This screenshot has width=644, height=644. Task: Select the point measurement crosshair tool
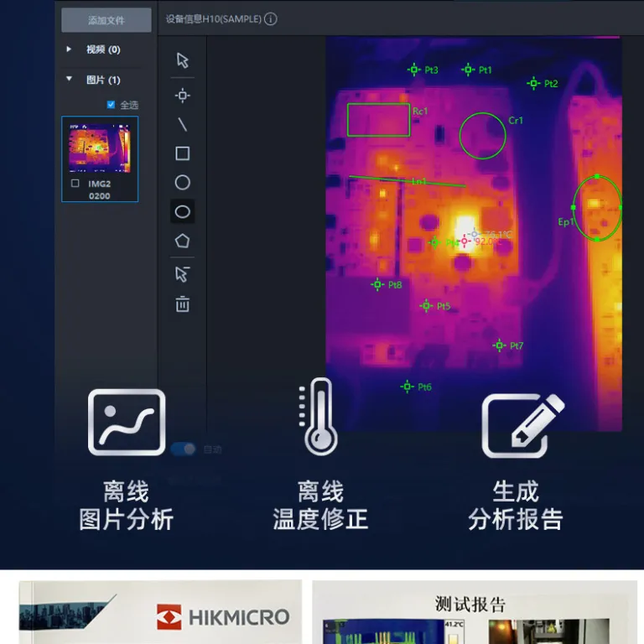click(x=182, y=96)
